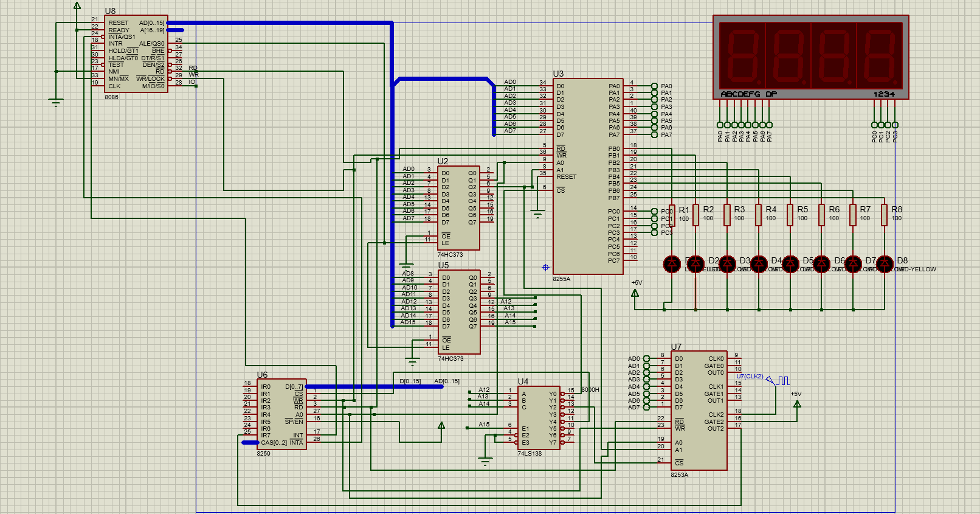Select the U5 74HC373 latch component
The width and height of the screenshot is (980, 514).
pos(458,311)
